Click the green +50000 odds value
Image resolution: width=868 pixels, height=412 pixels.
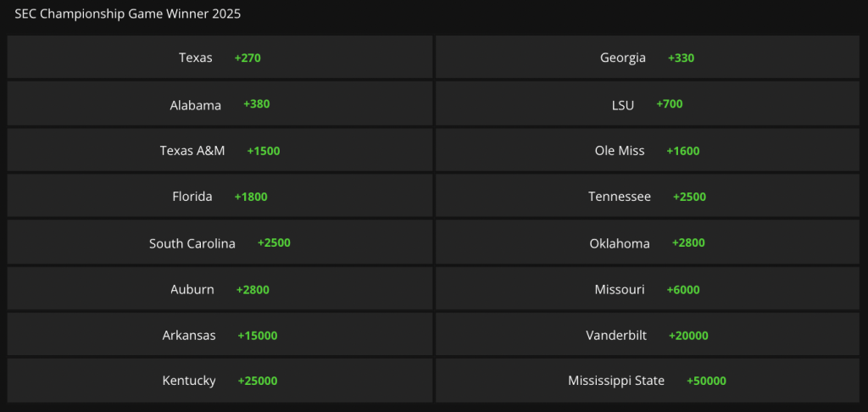coord(706,381)
